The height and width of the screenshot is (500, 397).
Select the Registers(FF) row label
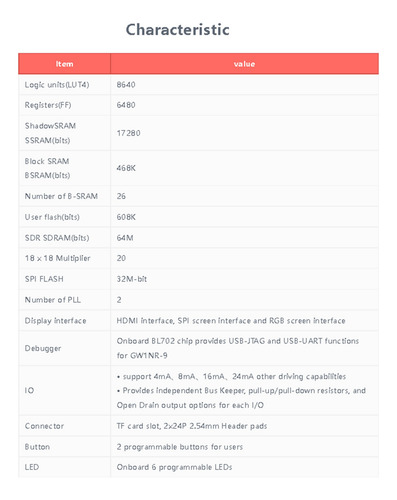pyautogui.click(x=48, y=105)
